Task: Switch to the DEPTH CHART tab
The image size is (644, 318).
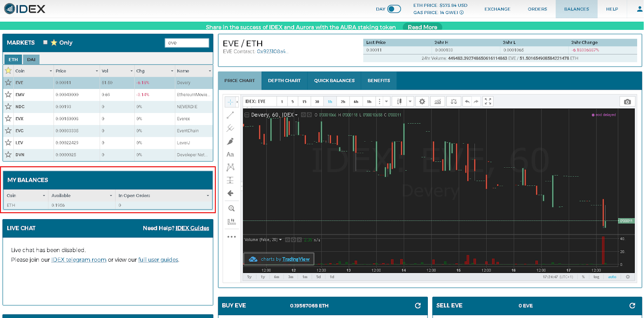Action: [284, 80]
